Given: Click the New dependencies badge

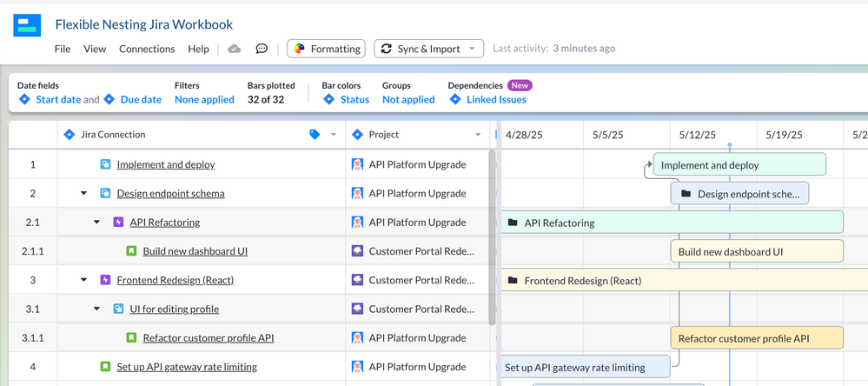Looking at the screenshot, I should [520, 85].
